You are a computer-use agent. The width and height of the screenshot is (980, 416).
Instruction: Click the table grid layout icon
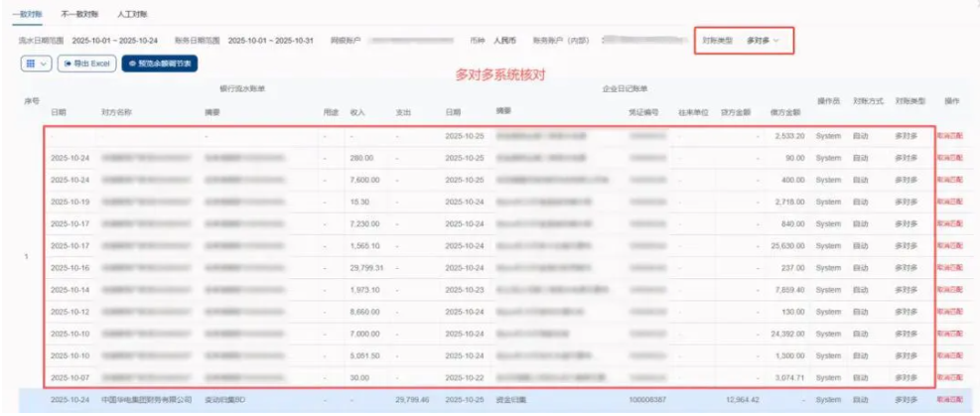coord(31,64)
